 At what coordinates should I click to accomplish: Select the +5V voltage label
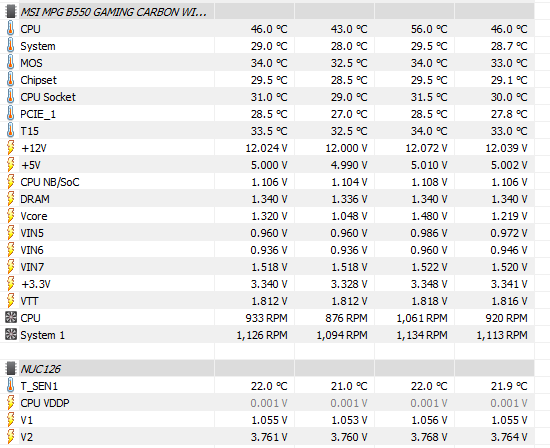[31, 165]
